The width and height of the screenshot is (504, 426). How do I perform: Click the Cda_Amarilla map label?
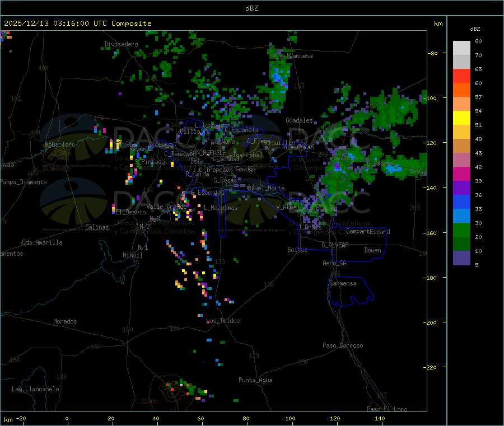[x=42, y=242]
